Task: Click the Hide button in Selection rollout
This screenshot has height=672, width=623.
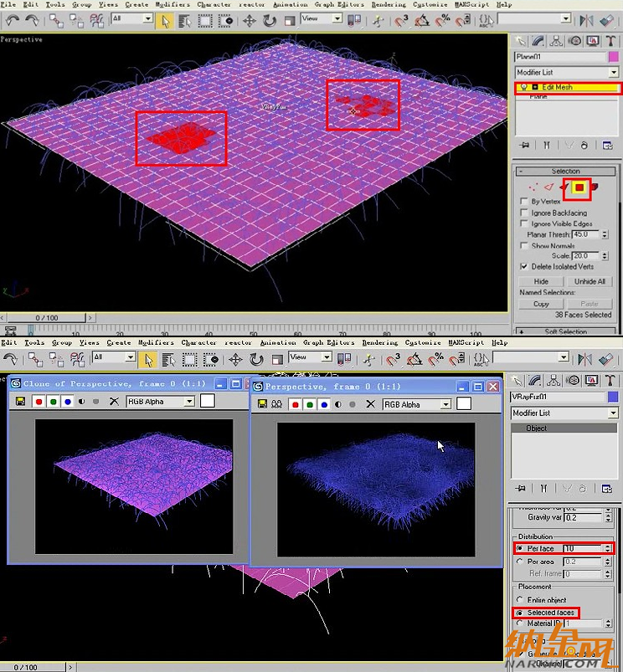Action: (x=541, y=281)
